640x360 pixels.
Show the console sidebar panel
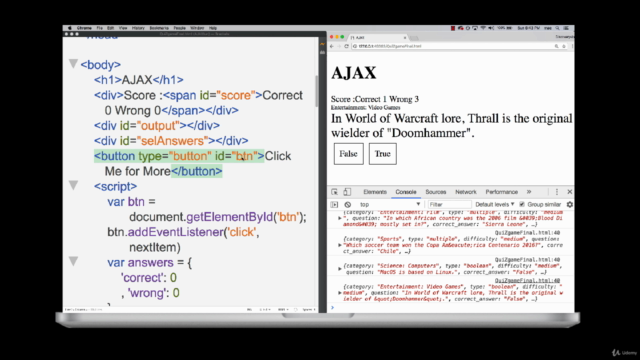(334, 204)
